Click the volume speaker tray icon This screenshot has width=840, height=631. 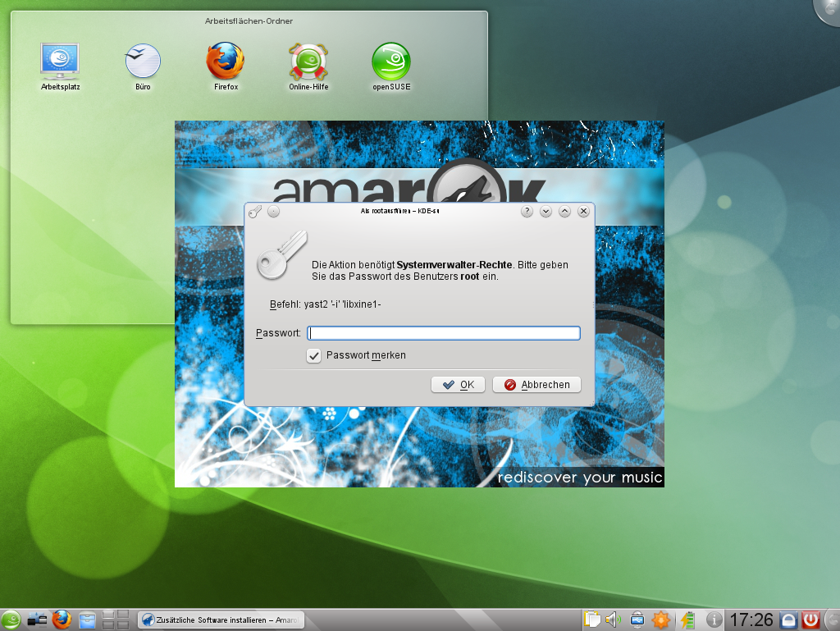[613, 620]
